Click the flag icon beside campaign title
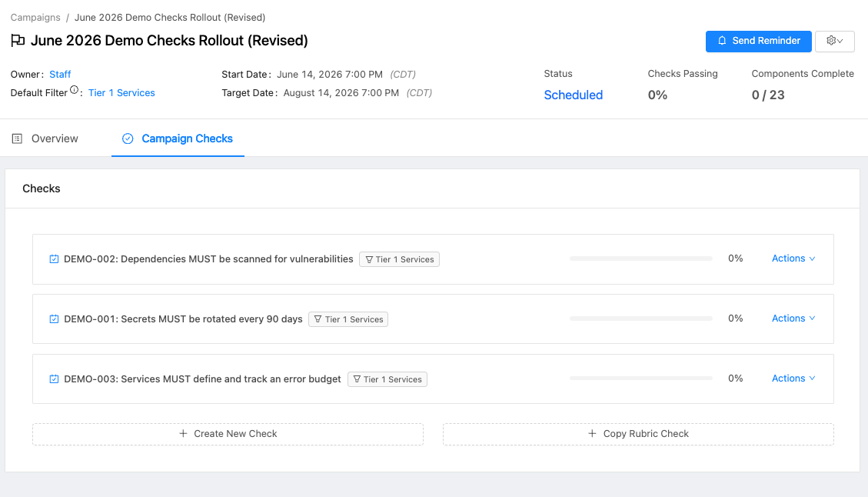 (18, 41)
